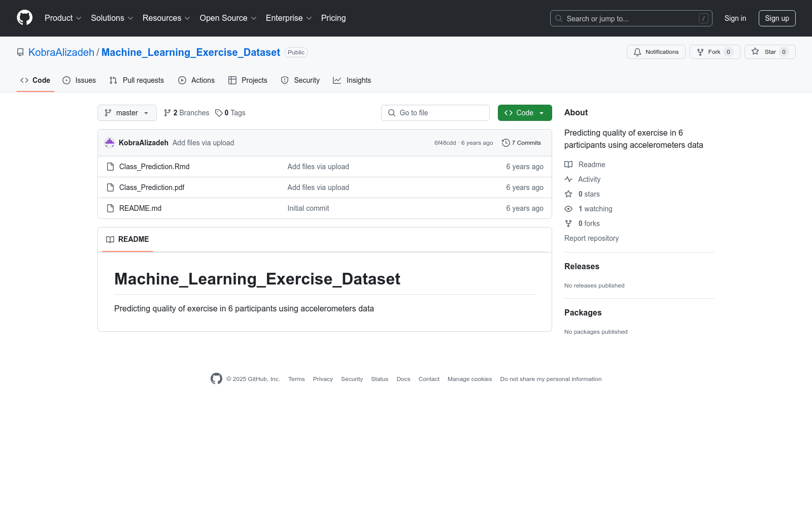Click the footer GitHub logo icon
This screenshot has height=508, width=812.
tap(216, 378)
